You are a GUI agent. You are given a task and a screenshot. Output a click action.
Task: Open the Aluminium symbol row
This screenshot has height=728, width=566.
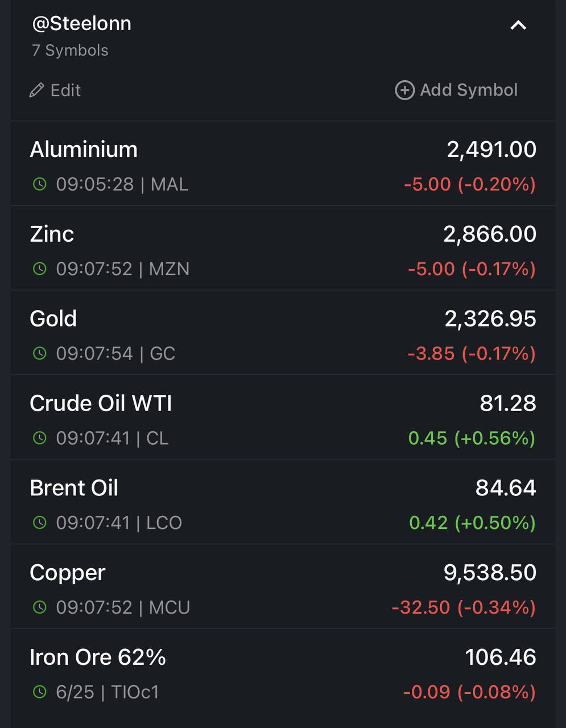coord(283,164)
